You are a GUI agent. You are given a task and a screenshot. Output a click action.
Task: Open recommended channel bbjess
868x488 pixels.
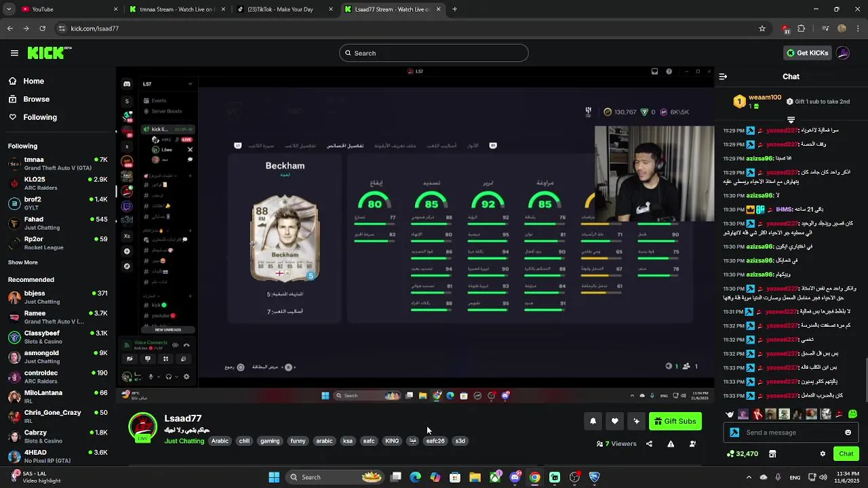58,298
